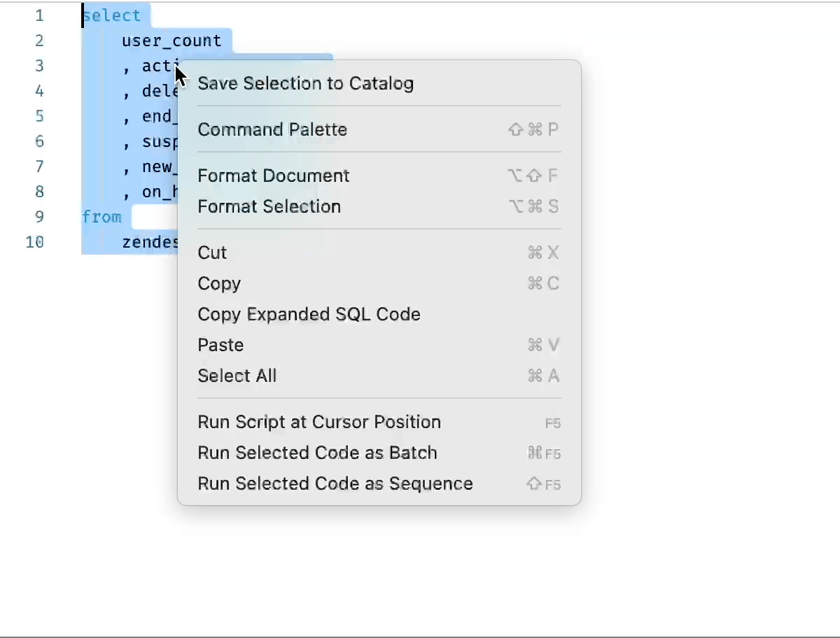Choose Format Document from the menu

(273, 176)
